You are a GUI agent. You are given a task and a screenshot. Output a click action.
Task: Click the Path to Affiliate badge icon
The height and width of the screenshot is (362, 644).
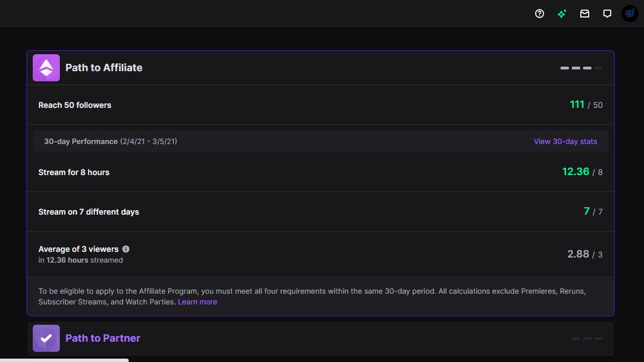(x=46, y=68)
